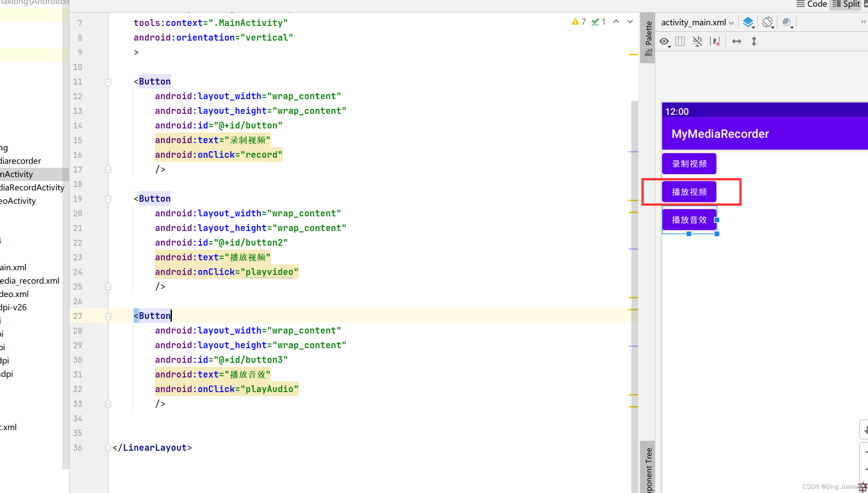Open the VideoActivity file in project tree

click(x=18, y=201)
